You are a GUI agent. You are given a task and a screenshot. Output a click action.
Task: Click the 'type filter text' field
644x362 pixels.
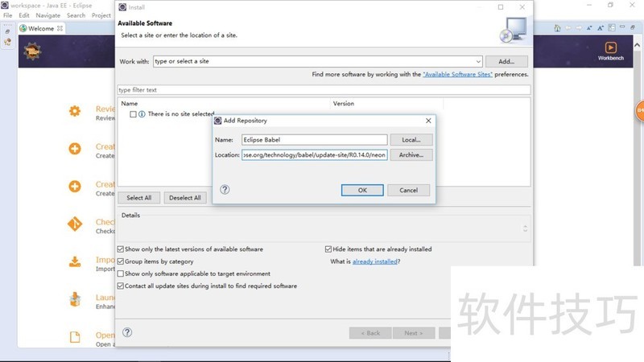coord(324,90)
